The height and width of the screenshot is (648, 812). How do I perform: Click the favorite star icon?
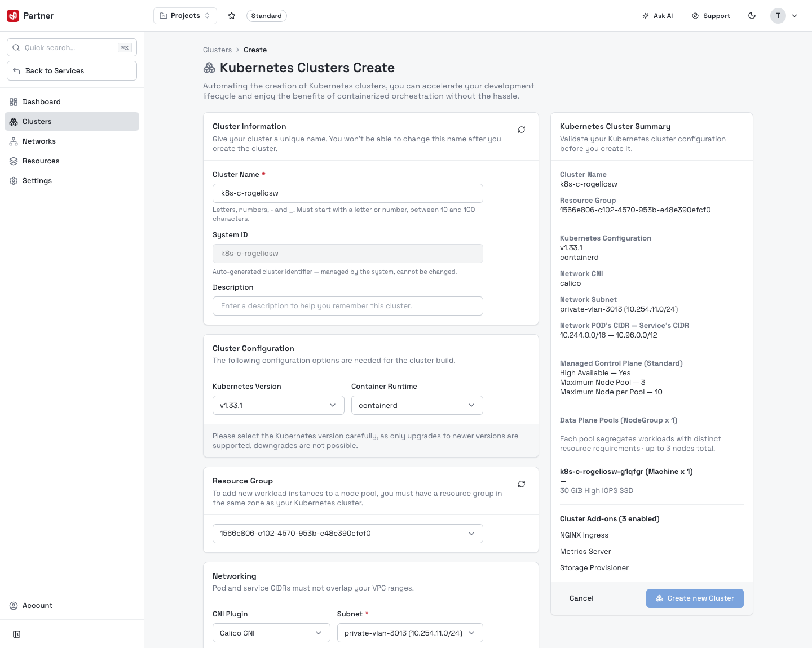pyautogui.click(x=232, y=16)
